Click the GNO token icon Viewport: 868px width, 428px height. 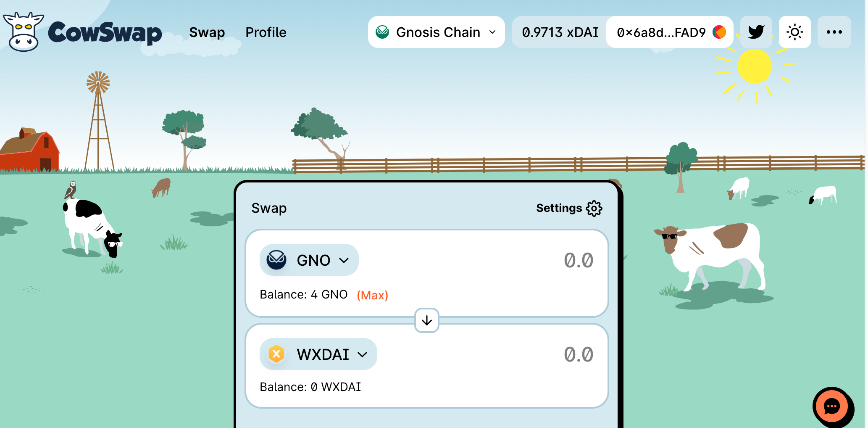[277, 260]
